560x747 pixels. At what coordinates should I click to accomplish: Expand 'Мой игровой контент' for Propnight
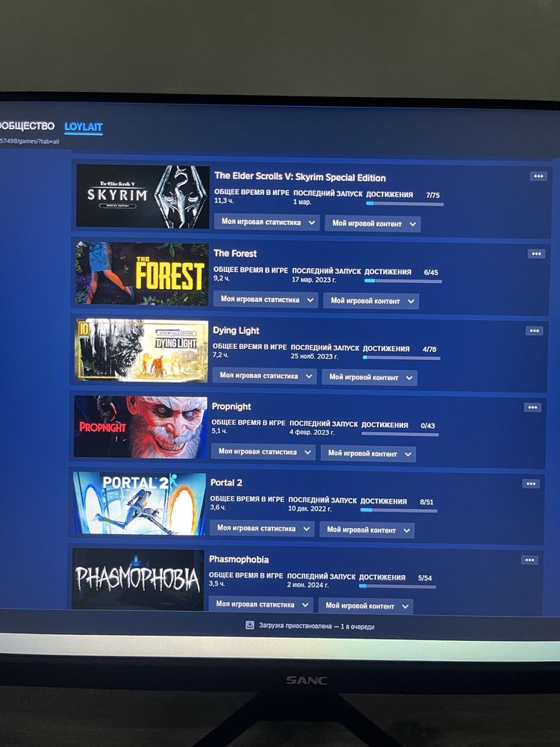click(368, 453)
